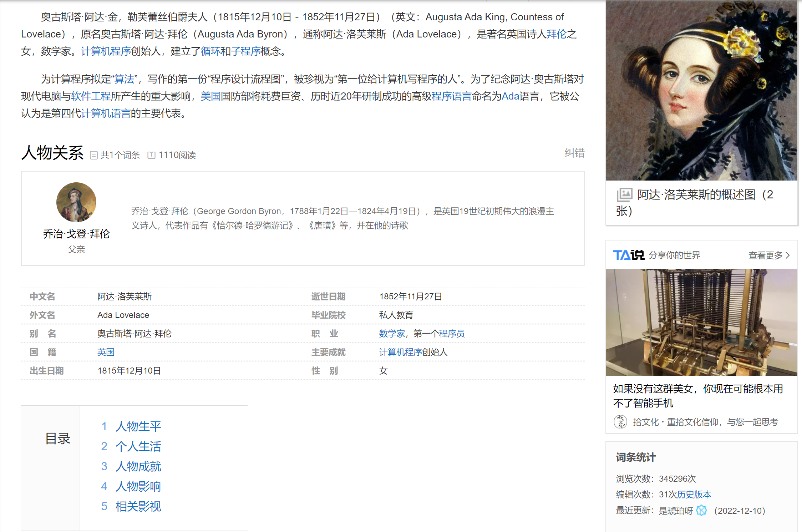This screenshot has height=532, width=802.
Task: Click the 1815年12月10日 birth date value
Action: point(129,371)
